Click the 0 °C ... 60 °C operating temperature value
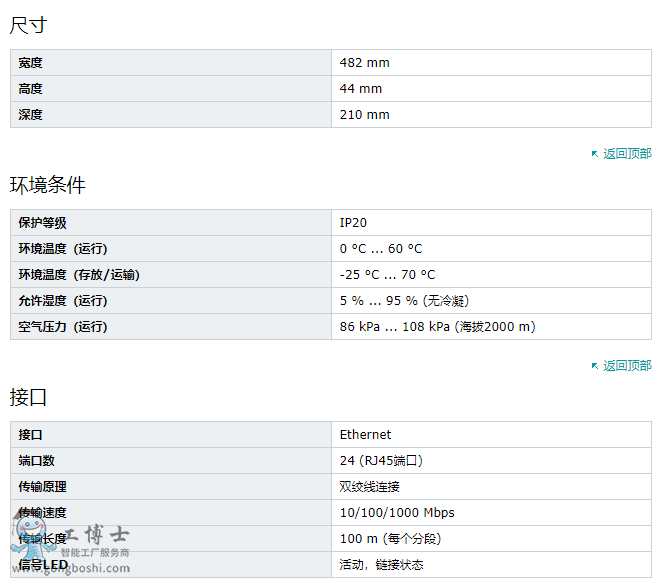Viewport: 666px width, 588px height. pyautogui.click(x=381, y=249)
